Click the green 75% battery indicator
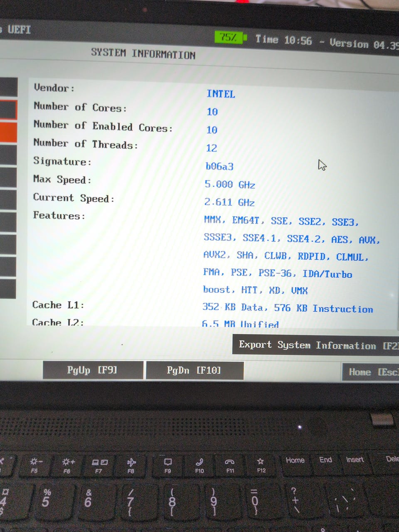This screenshot has height=532, width=399. [x=230, y=37]
